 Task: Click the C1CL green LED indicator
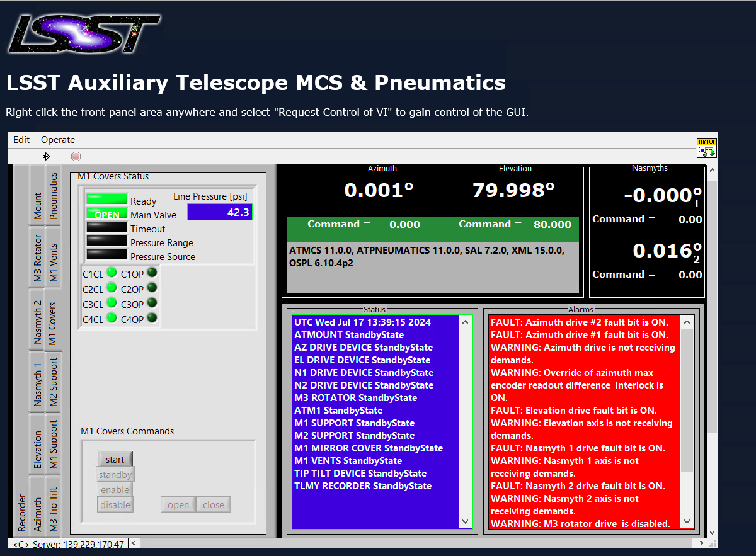click(x=112, y=273)
